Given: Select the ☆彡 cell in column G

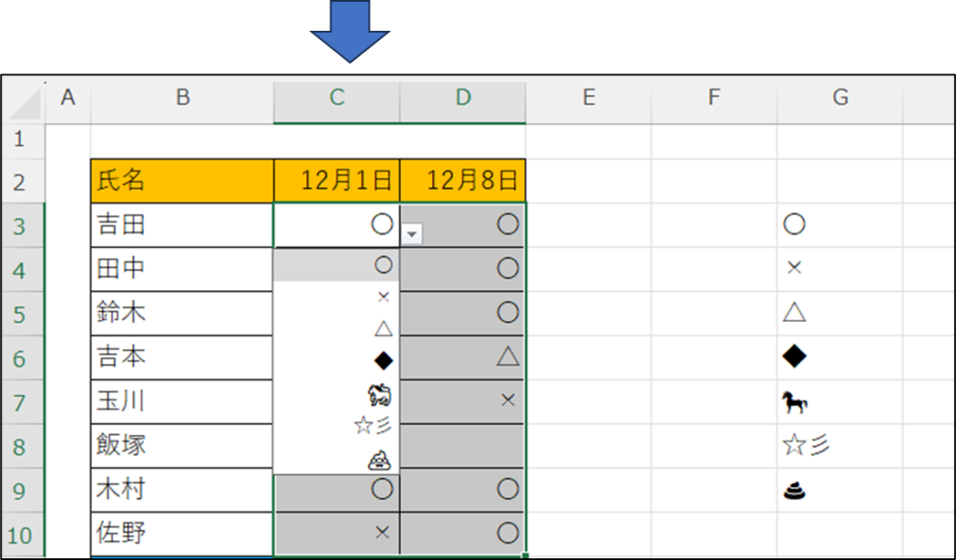Looking at the screenshot, I should pyautogui.click(x=839, y=446).
